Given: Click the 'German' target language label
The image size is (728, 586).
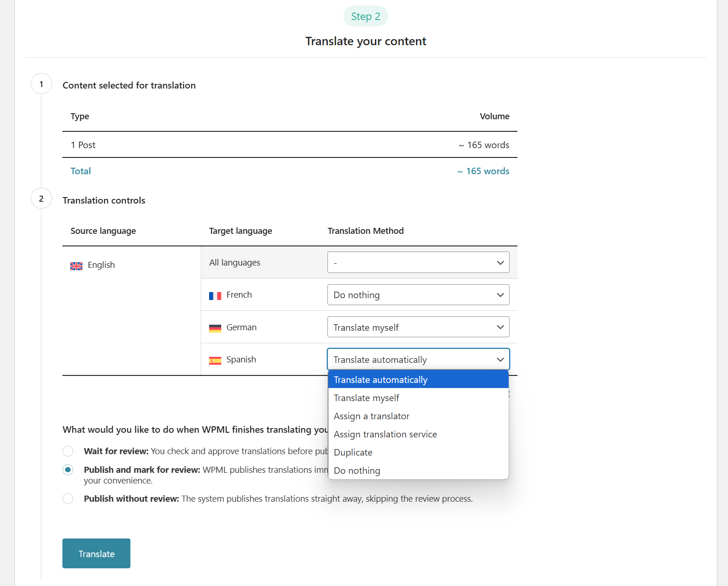Looking at the screenshot, I should point(241,327).
